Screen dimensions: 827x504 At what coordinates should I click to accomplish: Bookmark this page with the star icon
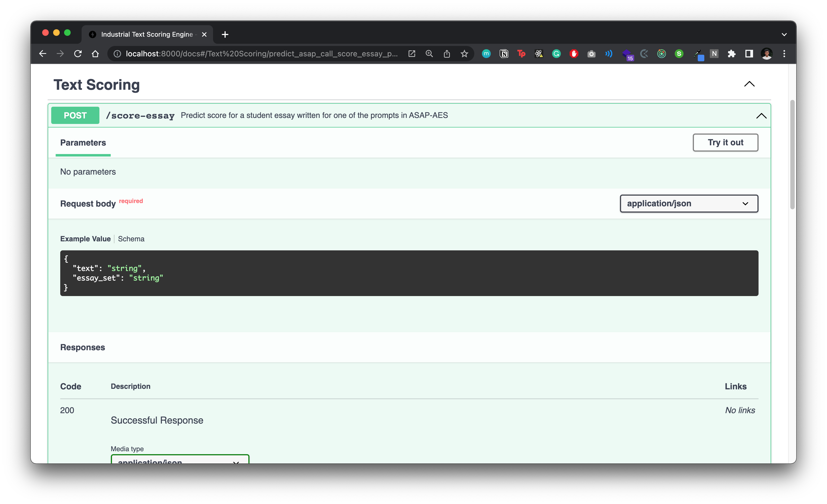click(464, 54)
